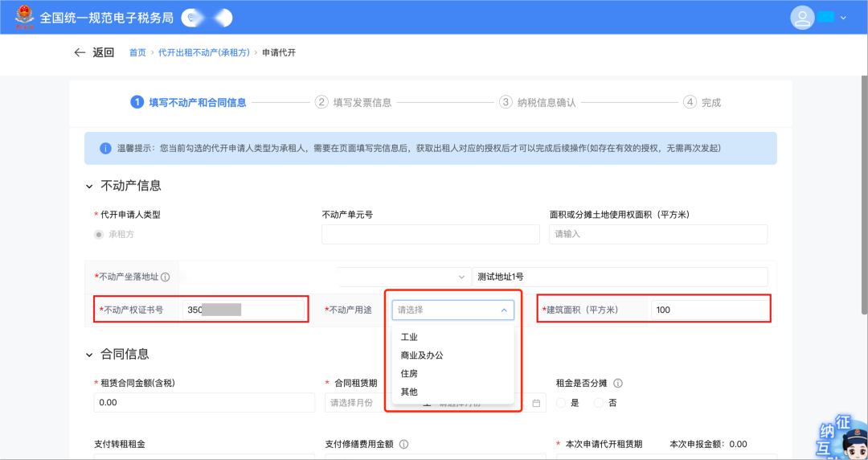Screen dimensions: 868x460
Task: Click step 4 完成
Action: [x=702, y=102]
